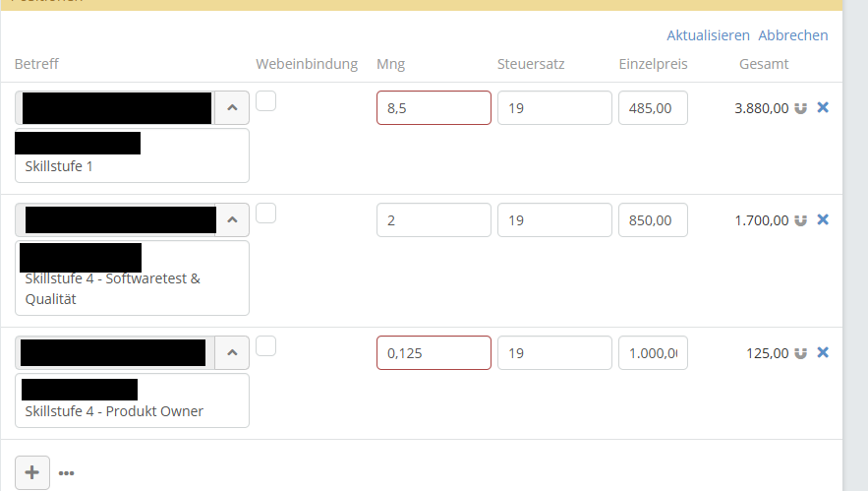Expand the Betreff dropdown of first position
The image size is (868, 491).
[x=231, y=108]
